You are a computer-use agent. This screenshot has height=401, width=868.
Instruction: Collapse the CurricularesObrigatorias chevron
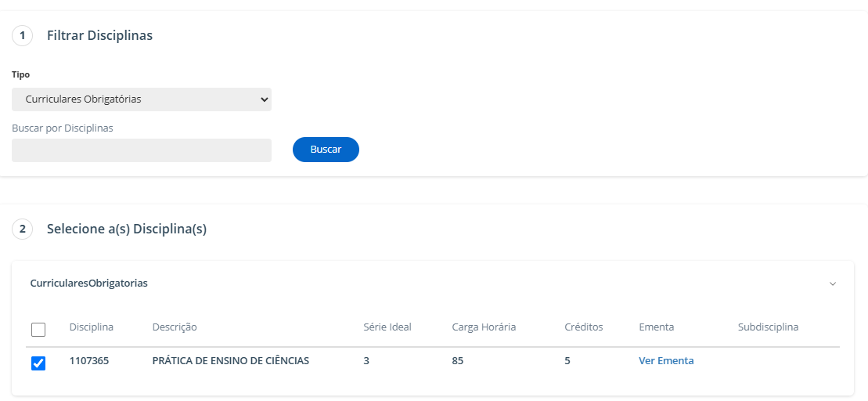point(833,284)
